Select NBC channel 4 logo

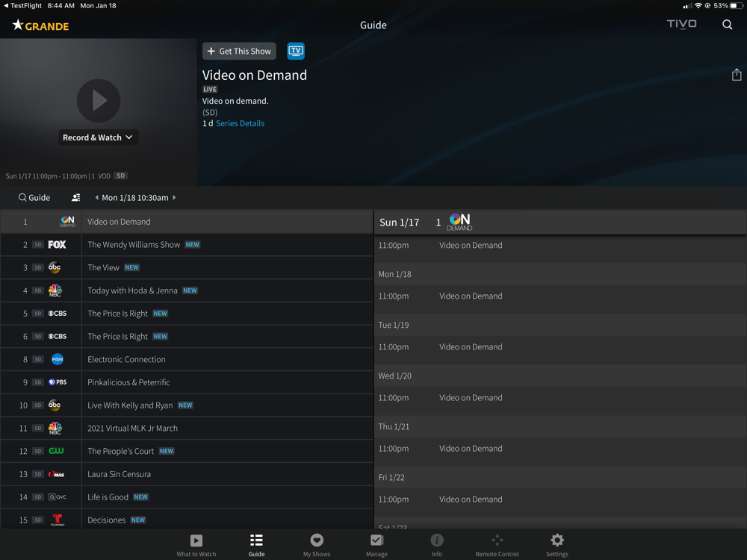click(x=55, y=290)
